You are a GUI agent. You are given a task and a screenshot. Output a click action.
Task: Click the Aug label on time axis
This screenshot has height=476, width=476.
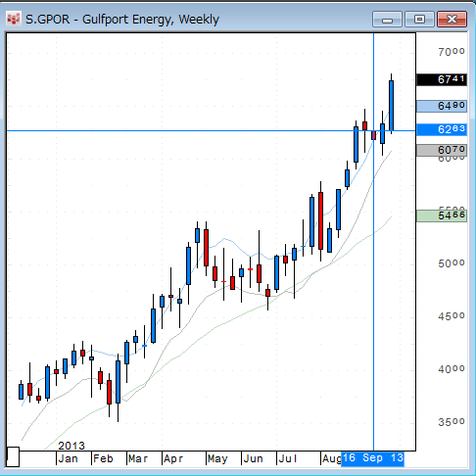(x=331, y=458)
